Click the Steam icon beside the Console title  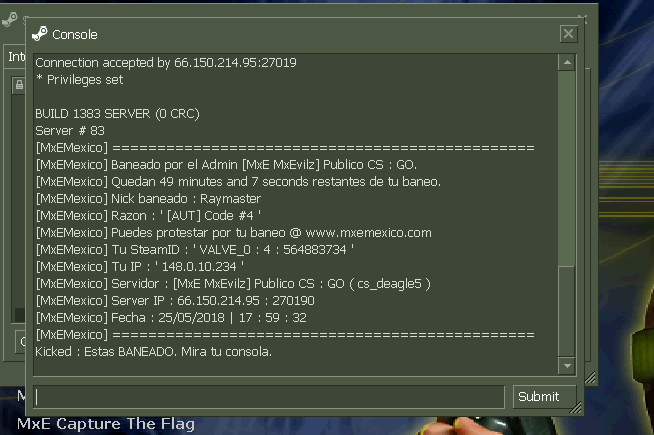point(40,34)
